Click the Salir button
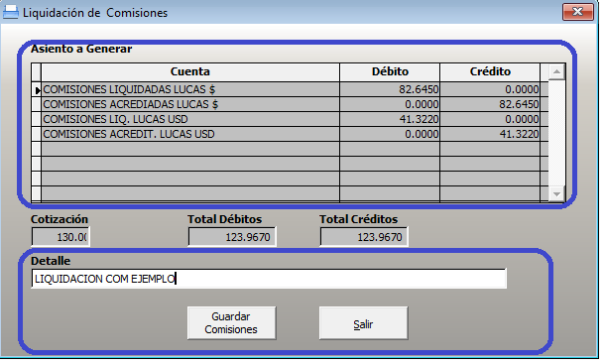This screenshot has height=364, width=605. [363, 323]
